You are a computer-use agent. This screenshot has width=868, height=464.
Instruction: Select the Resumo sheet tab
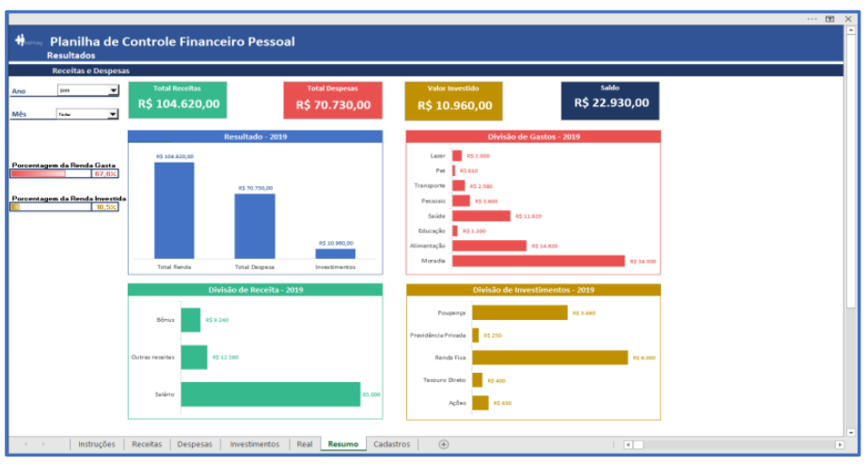click(x=343, y=444)
